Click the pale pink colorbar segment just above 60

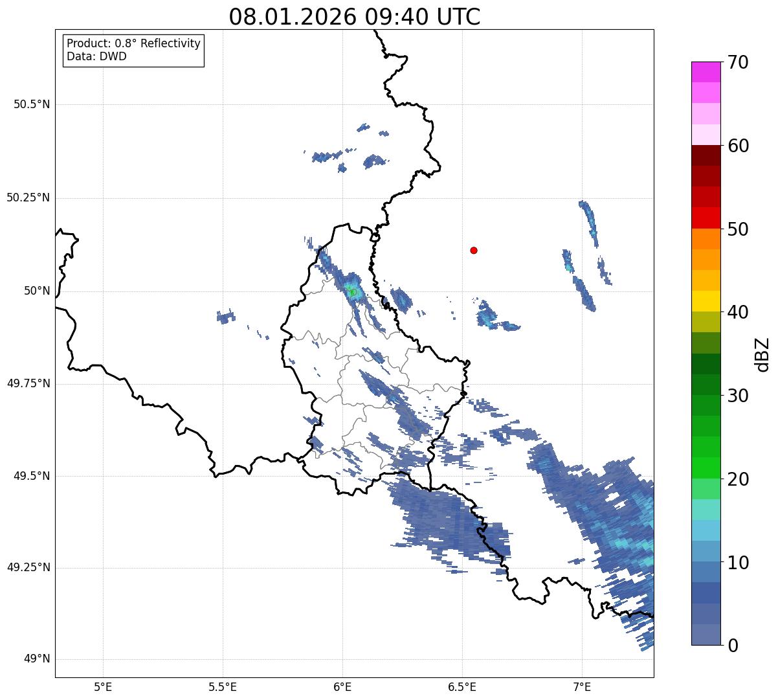point(706,135)
